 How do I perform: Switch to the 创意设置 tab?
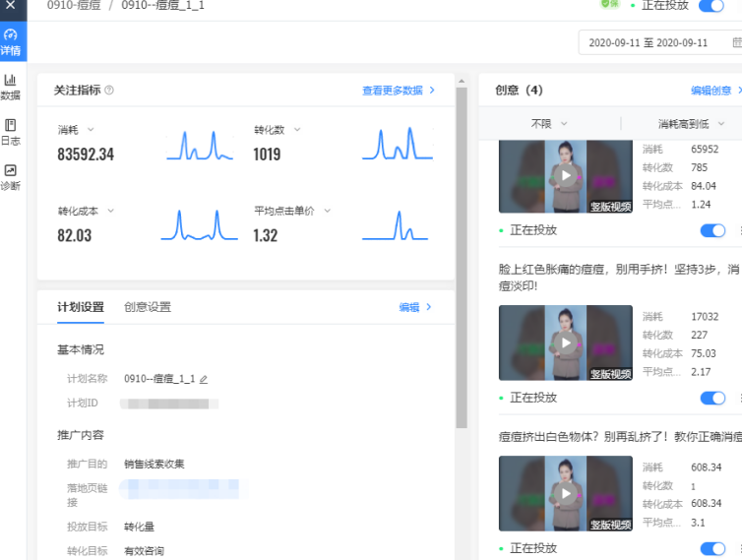click(148, 307)
